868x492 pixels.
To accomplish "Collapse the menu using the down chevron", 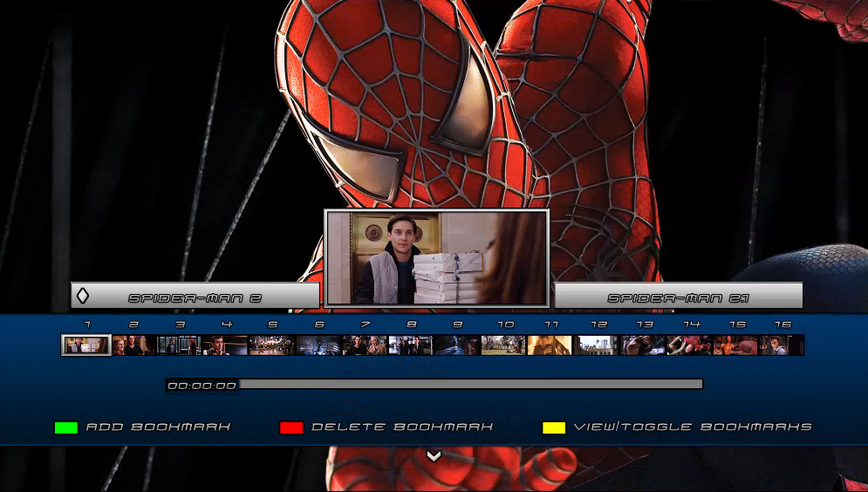I will pyautogui.click(x=434, y=455).
